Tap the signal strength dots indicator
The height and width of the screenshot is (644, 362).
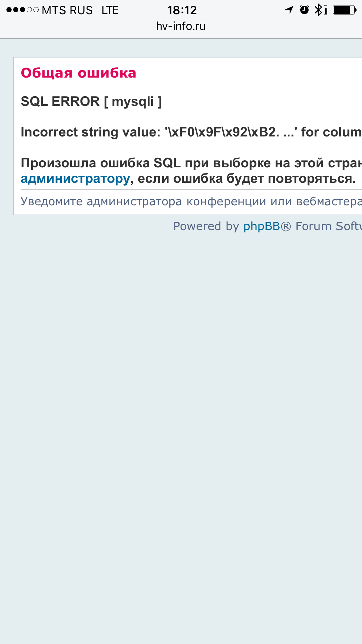pyautogui.click(x=23, y=10)
